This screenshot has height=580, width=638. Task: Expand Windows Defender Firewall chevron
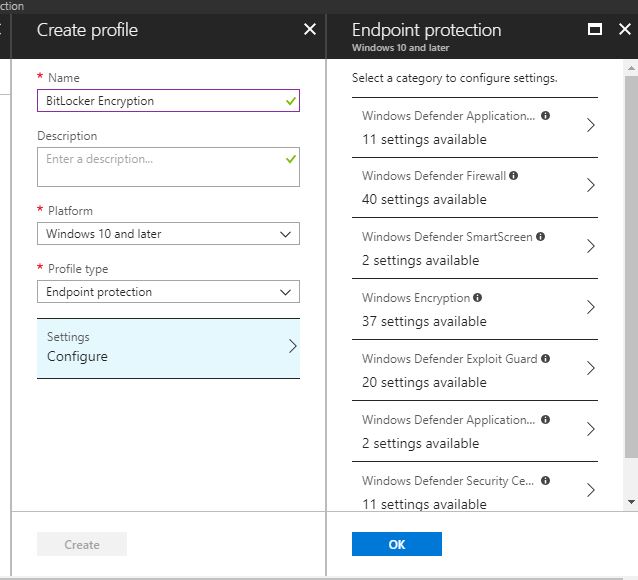pos(590,186)
